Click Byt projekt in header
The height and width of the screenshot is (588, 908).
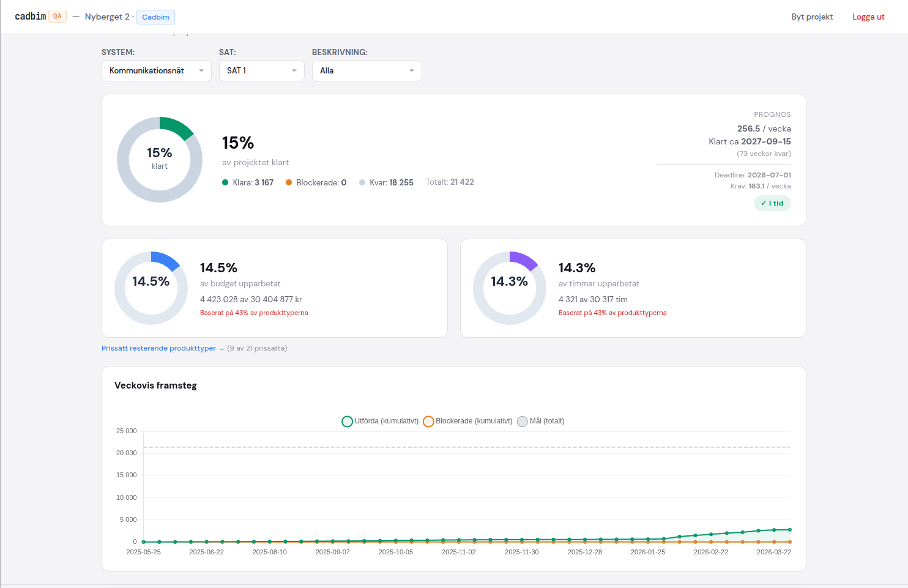[812, 17]
